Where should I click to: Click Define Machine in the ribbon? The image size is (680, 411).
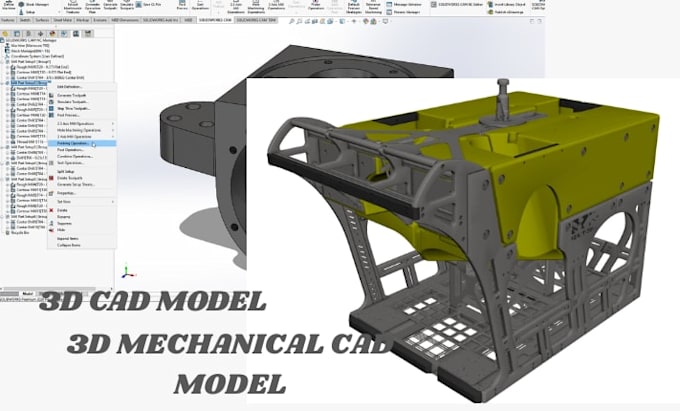(8, 6)
